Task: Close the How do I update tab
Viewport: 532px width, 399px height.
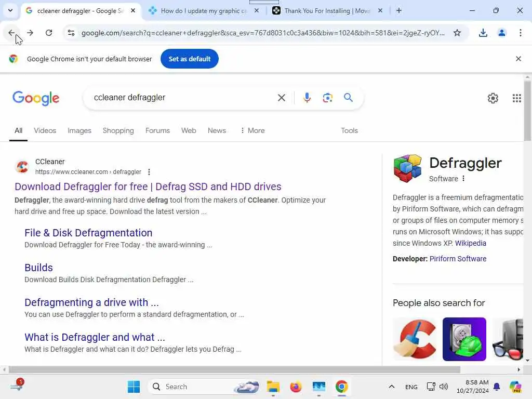Action: click(257, 11)
